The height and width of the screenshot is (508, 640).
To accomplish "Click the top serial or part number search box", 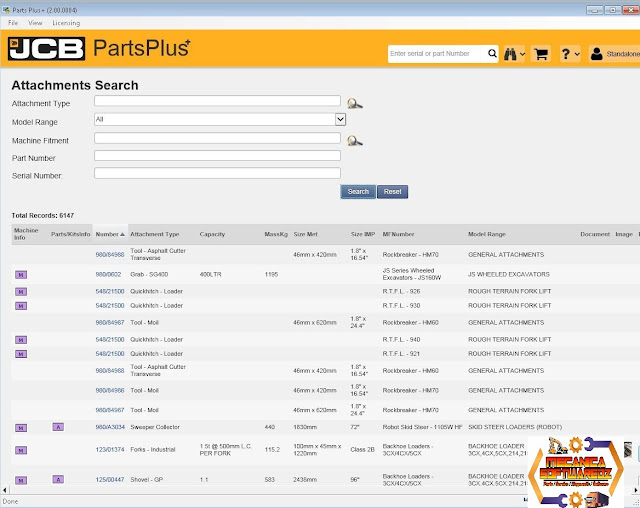I will pyautogui.click(x=437, y=53).
